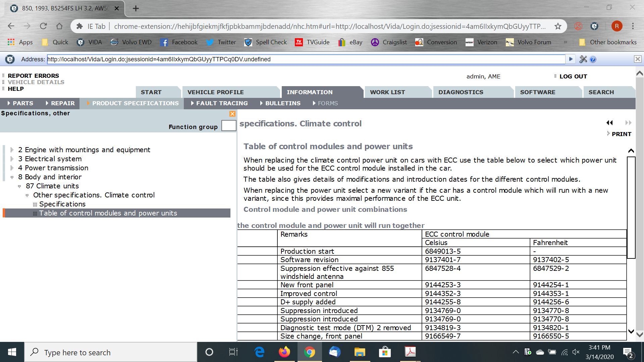Click the IE Tab help question icon
The width and height of the screenshot is (644, 362).
pyautogui.click(x=593, y=59)
